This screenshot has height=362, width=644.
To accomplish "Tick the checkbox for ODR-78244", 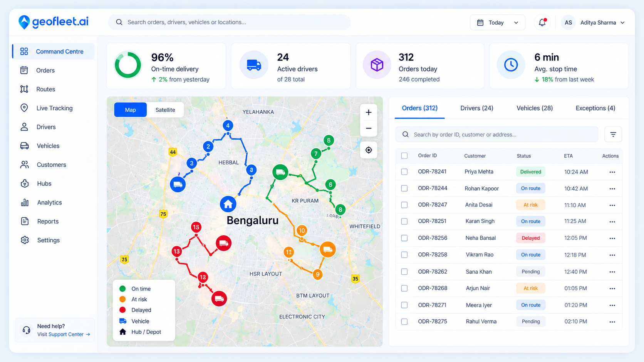I will tap(404, 189).
